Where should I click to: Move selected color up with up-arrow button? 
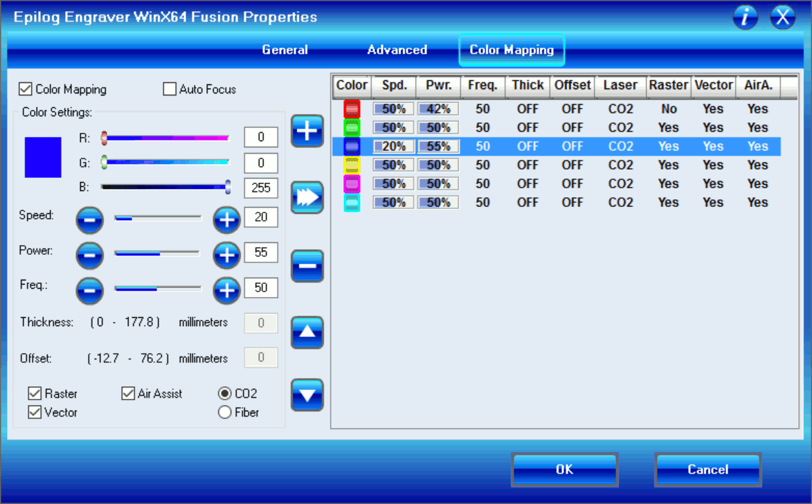(x=307, y=332)
